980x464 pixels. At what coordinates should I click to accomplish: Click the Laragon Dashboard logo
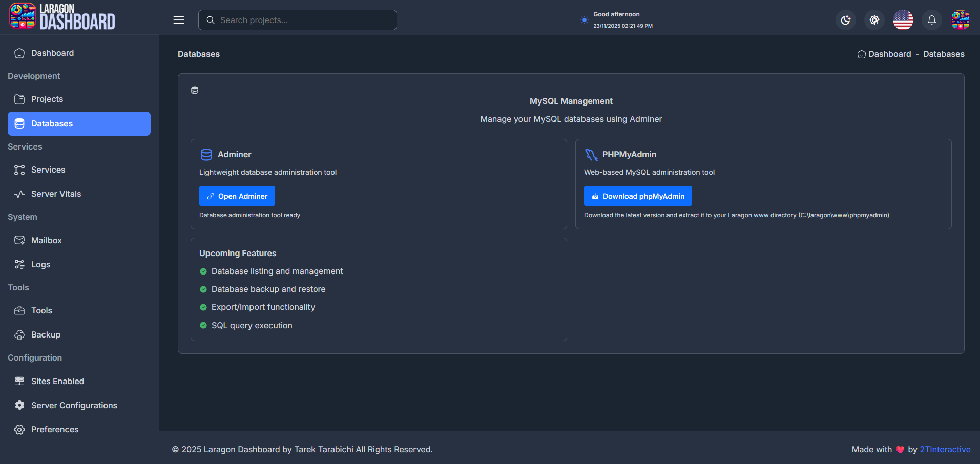[61, 16]
